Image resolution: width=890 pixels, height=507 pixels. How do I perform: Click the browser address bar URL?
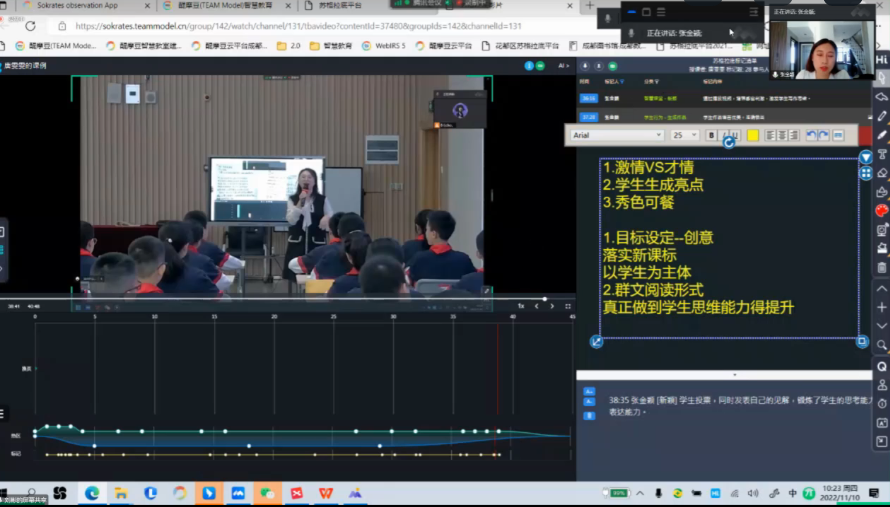300,26
